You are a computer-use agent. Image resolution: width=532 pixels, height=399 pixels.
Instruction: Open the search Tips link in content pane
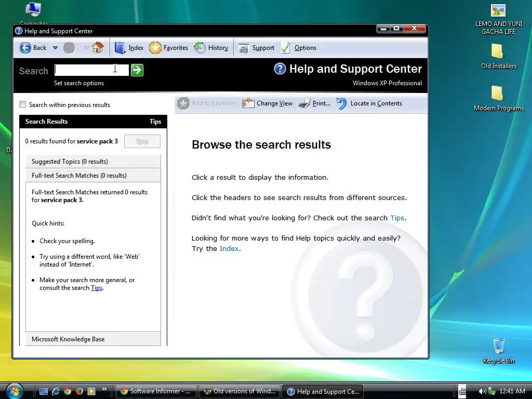point(397,218)
